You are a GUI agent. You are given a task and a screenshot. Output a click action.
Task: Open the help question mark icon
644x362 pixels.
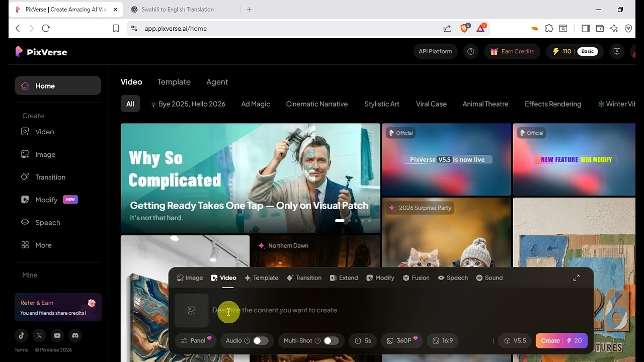pyautogui.click(x=470, y=51)
